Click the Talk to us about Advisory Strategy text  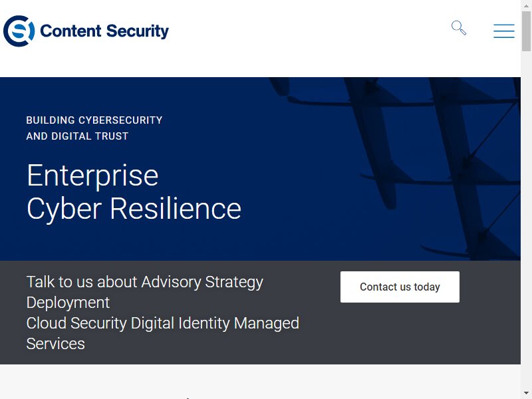click(145, 282)
